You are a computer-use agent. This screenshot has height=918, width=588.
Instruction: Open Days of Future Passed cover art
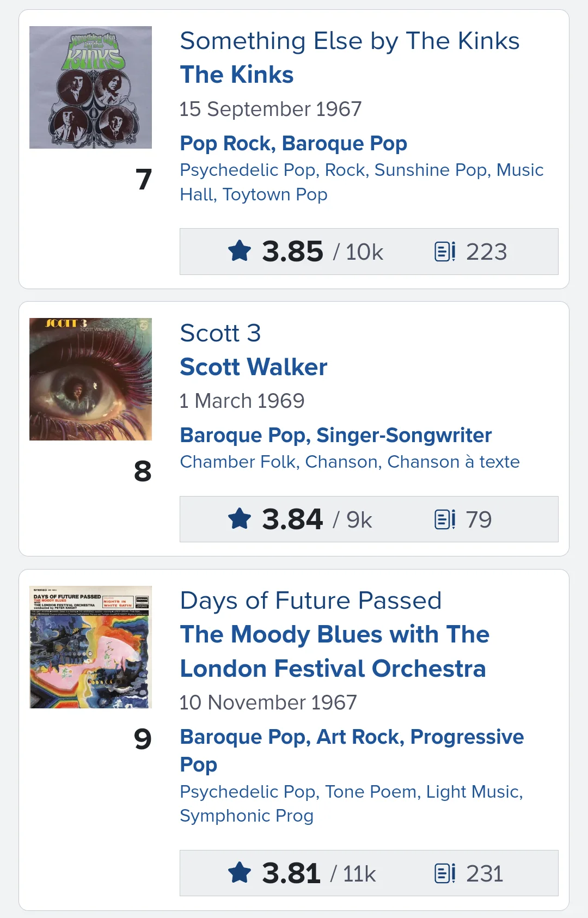click(90, 647)
